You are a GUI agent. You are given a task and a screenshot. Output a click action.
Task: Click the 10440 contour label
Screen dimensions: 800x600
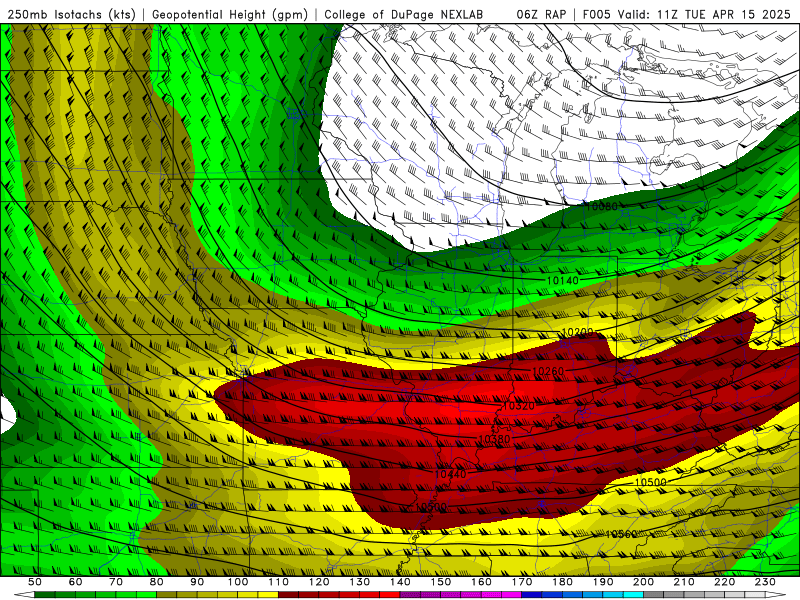451,474
